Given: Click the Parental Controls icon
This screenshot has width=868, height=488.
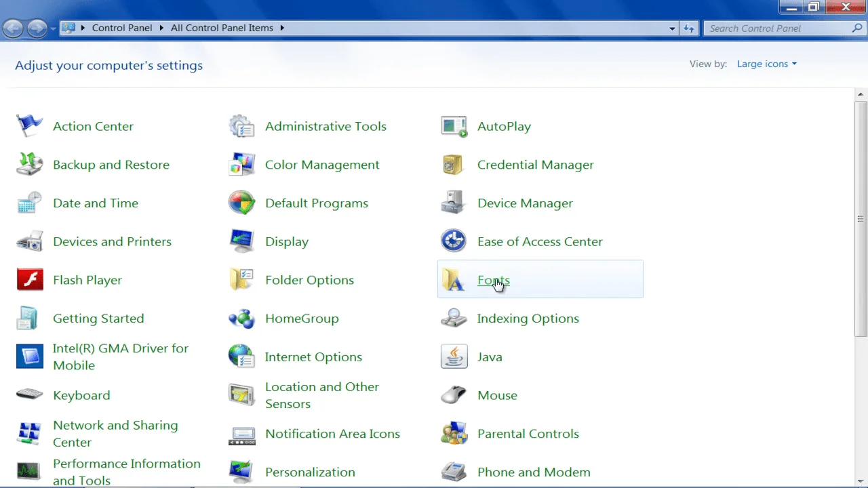Looking at the screenshot, I should click(x=454, y=433).
